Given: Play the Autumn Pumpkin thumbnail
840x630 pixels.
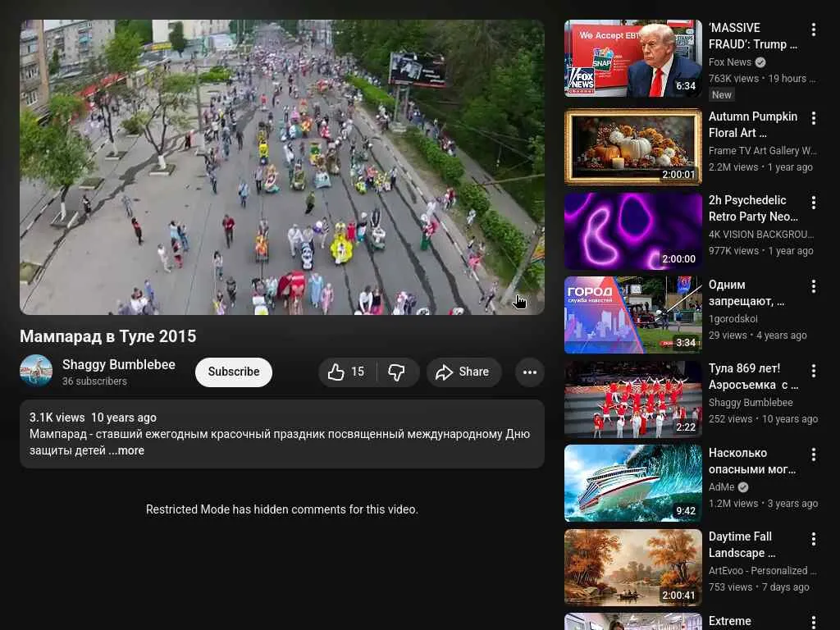Looking at the screenshot, I should [x=633, y=147].
